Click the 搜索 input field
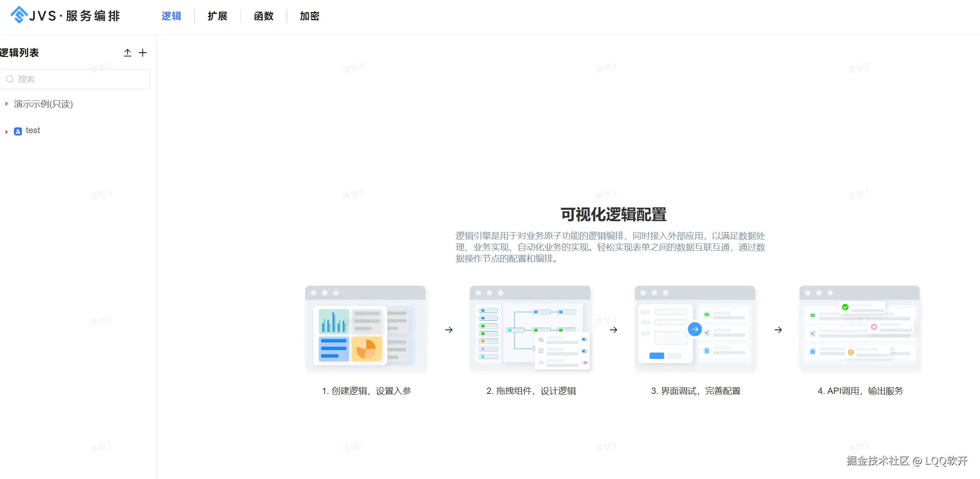This screenshot has height=479, width=980. pyautogui.click(x=76, y=79)
